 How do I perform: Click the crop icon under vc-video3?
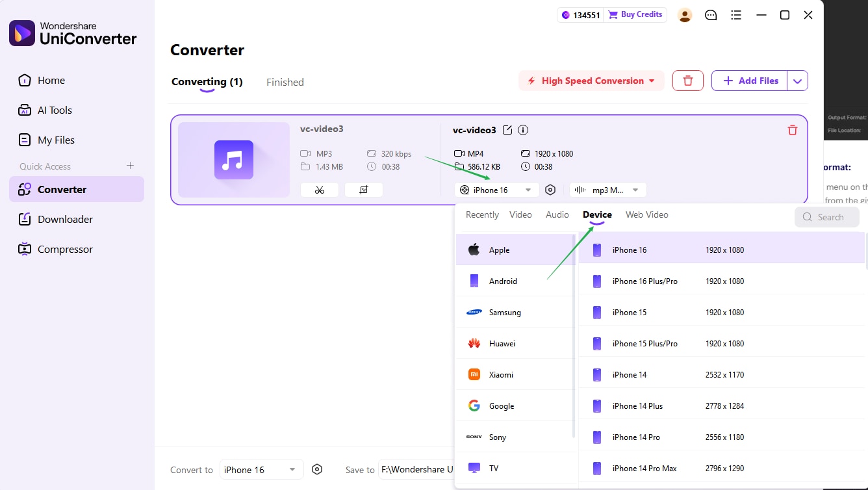click(364, 190)
